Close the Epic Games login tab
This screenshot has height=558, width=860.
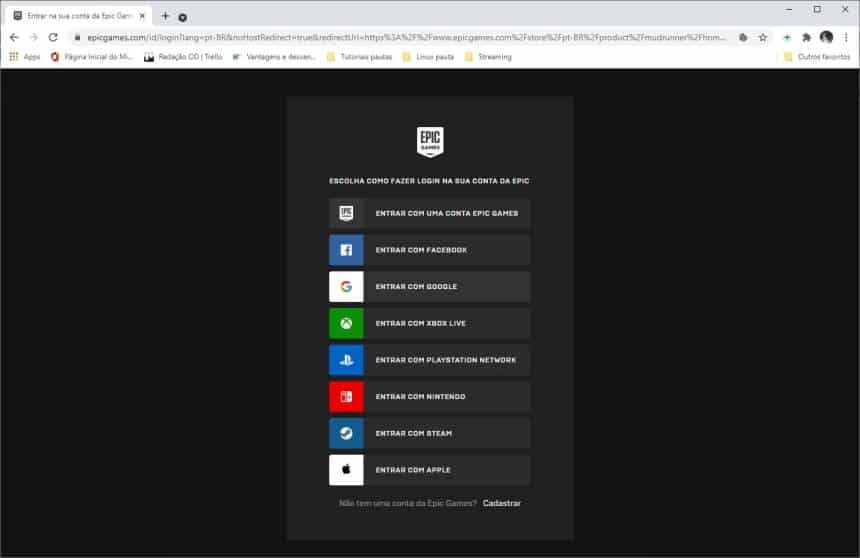point(142,16)
